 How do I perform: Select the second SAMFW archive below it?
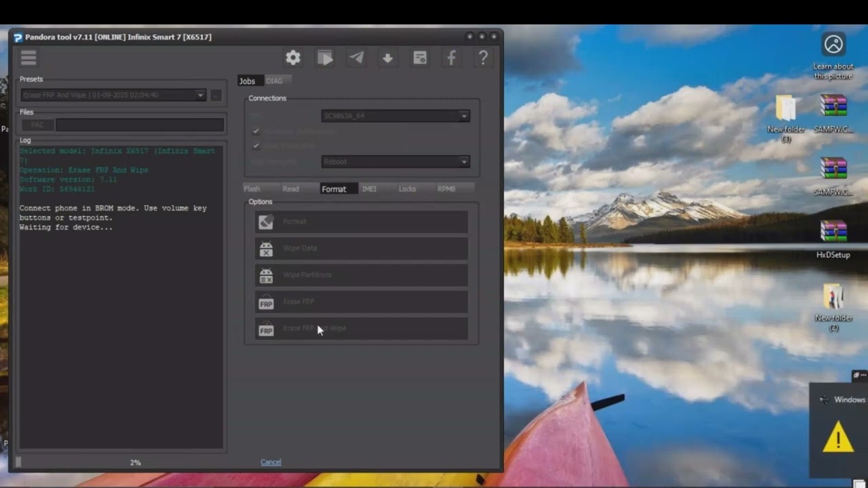833,176
